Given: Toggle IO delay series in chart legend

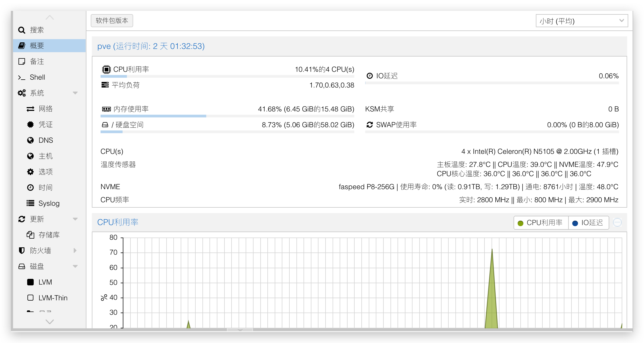Looking at the screenshot, I should click(588, 223).
